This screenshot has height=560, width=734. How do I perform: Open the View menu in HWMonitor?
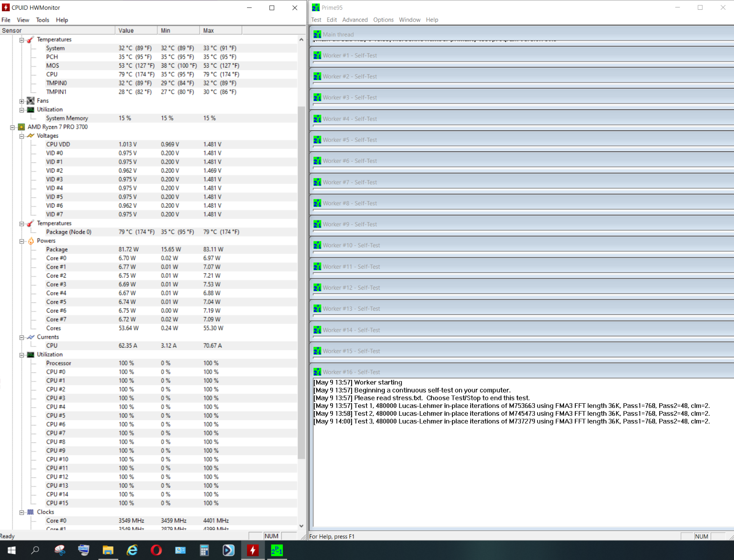tap(23, 20)
